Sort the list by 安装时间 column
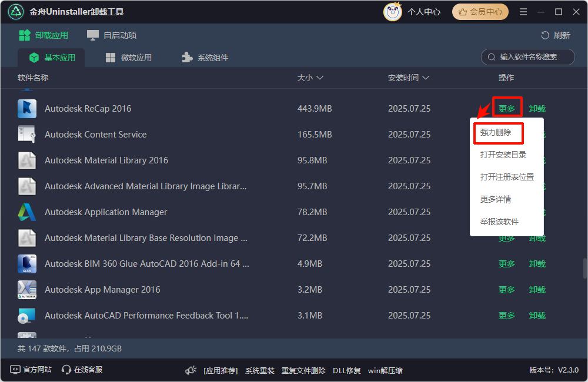Screen dimensions: 588x382 pos(406,77)
